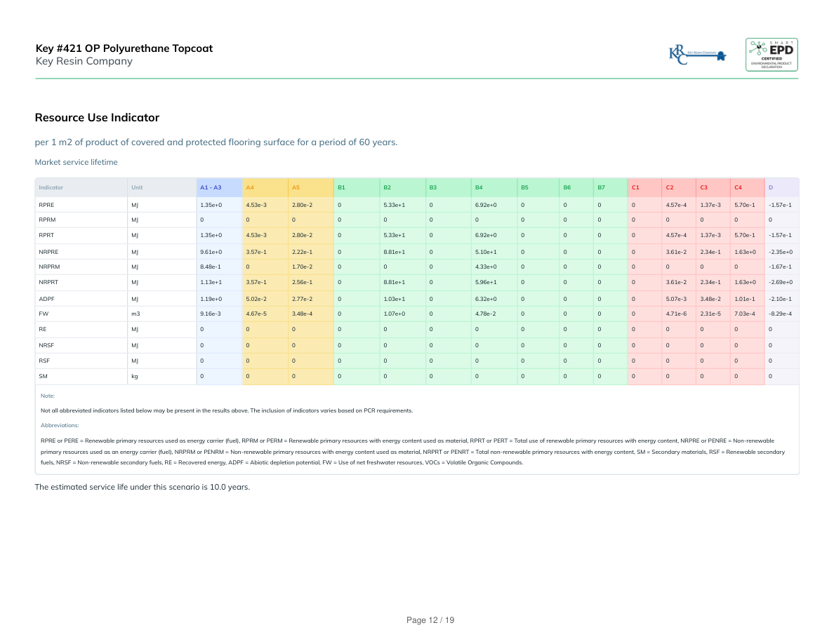Viewport: 834px width, 644px height.
Task: Click the m3 unit cell
Action: pyautogui.click(x=135, y=314)
